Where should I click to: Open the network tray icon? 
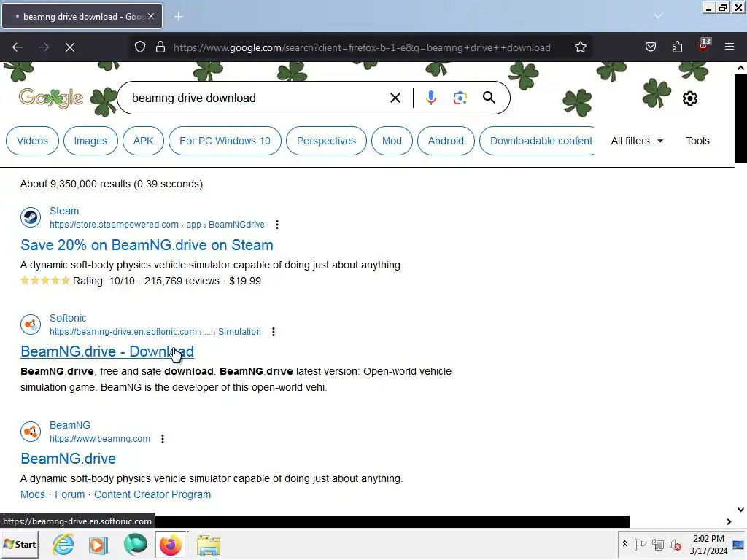[658, 544]
